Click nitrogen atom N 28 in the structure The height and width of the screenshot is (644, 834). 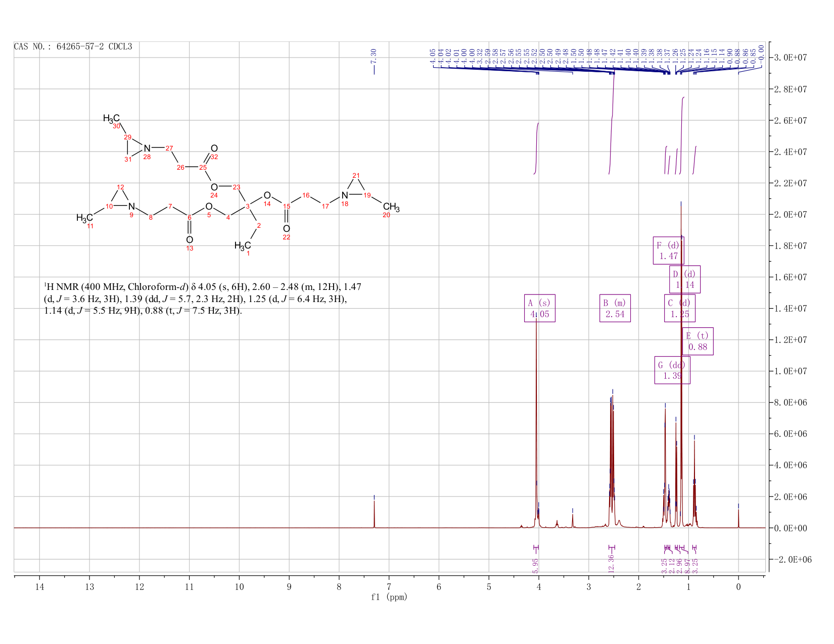[x=147, y=148]
